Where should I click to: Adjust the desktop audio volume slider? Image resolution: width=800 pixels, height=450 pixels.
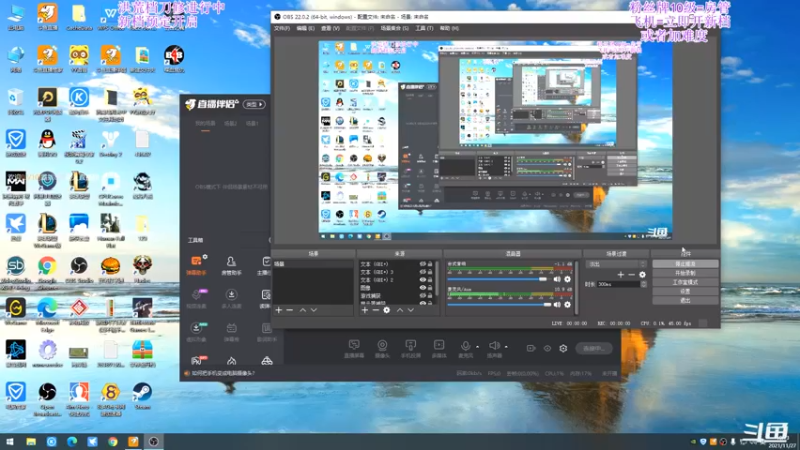click(497, 279)
